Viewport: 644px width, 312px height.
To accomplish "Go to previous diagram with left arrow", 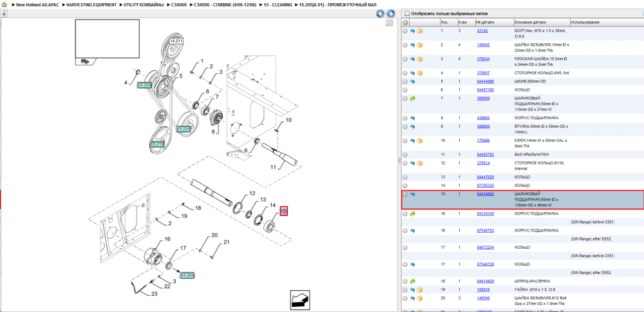I will click(381, 14).
